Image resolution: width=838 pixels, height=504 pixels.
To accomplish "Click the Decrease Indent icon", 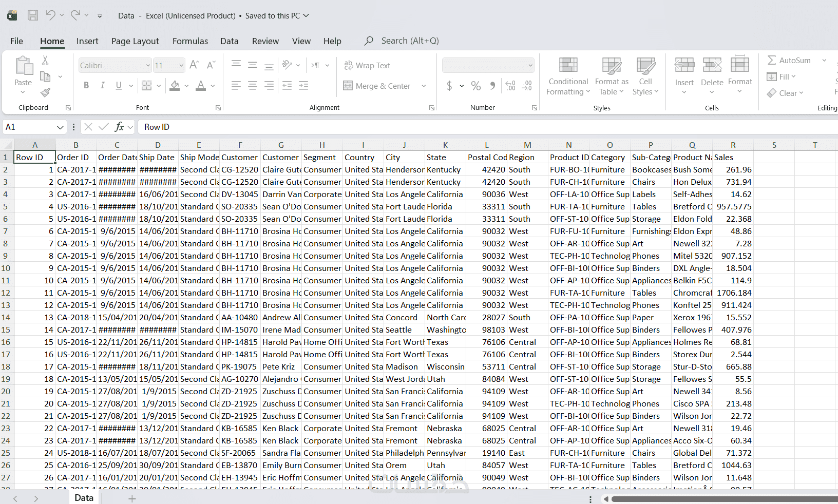I will click(x=287, y=86).
